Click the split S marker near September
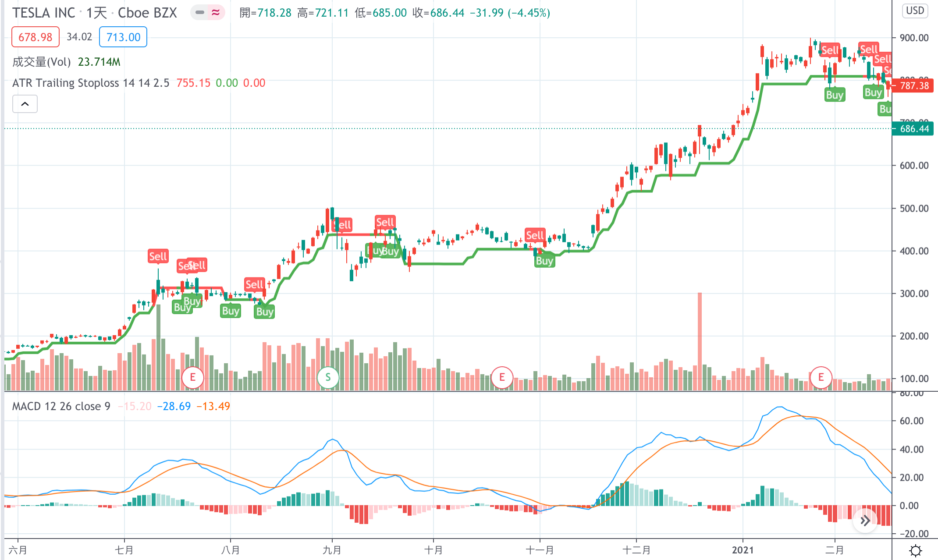 click(328, 377)
